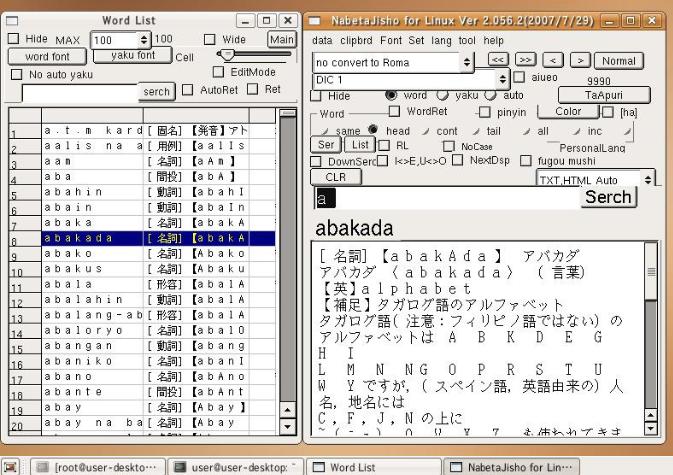Choose the head match option
The height and width of the screenshot is (475, 673).
click(x=373, y=129)
